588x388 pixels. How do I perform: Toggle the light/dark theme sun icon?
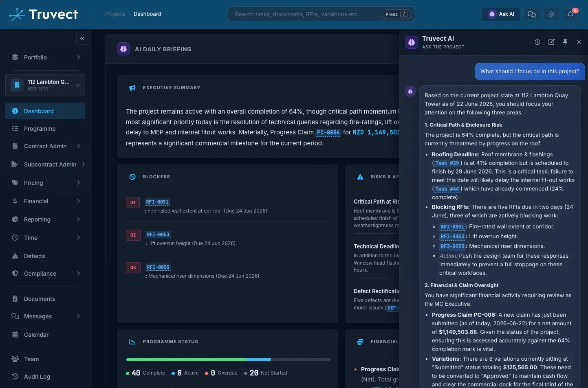[x=552, y=14]
